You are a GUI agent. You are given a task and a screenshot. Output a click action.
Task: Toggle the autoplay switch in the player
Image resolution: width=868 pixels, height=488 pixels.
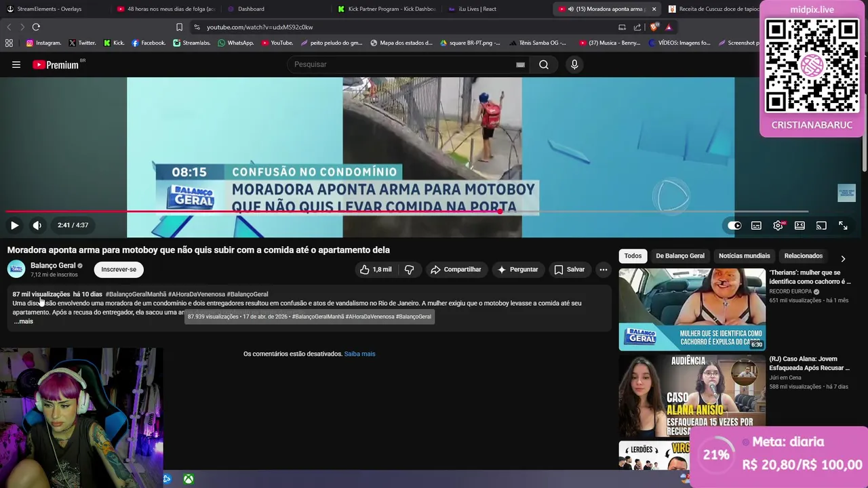coord(734,226)
